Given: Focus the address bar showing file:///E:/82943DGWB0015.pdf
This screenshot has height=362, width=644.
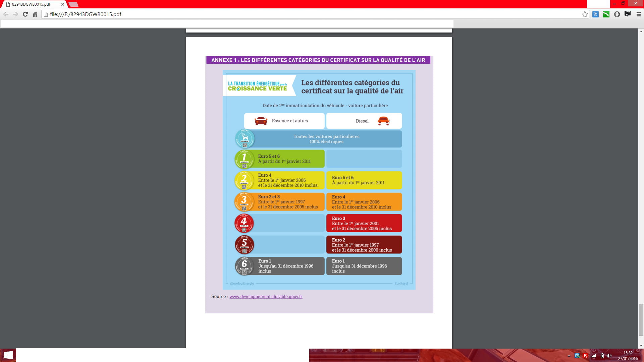Looking at the screenshot, I should click(315, 14).
